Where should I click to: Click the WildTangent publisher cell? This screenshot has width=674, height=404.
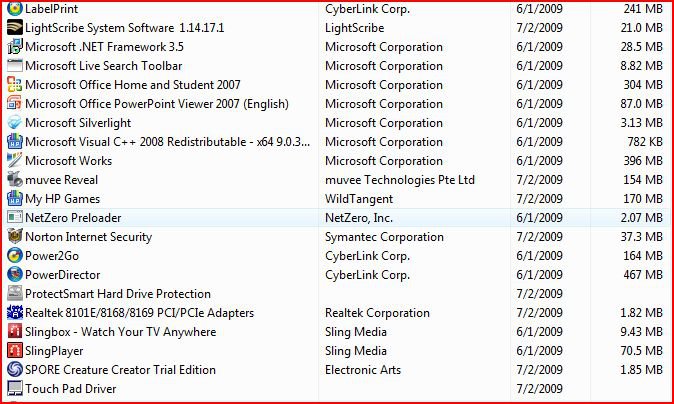[x=359, y=199]
